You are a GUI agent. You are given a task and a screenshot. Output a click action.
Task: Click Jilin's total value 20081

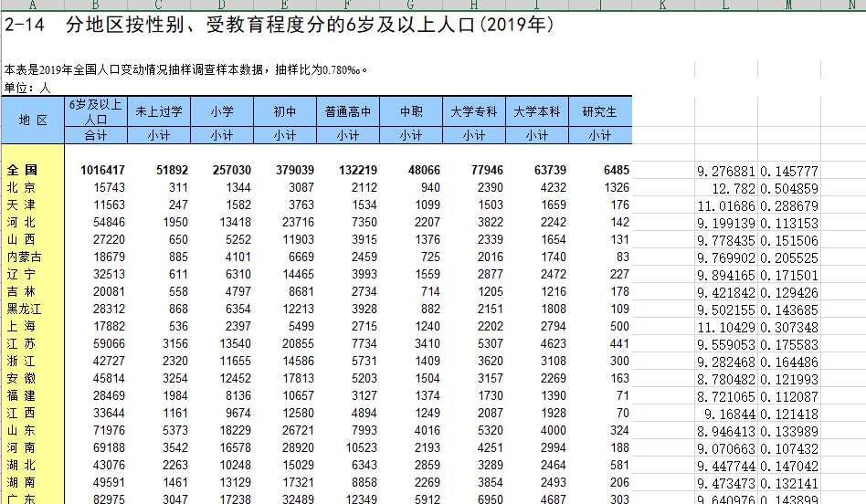coord(110,291)
